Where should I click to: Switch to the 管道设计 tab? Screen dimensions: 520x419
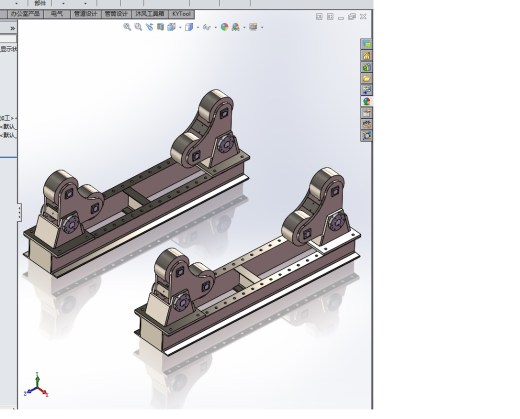pos(86,14)
